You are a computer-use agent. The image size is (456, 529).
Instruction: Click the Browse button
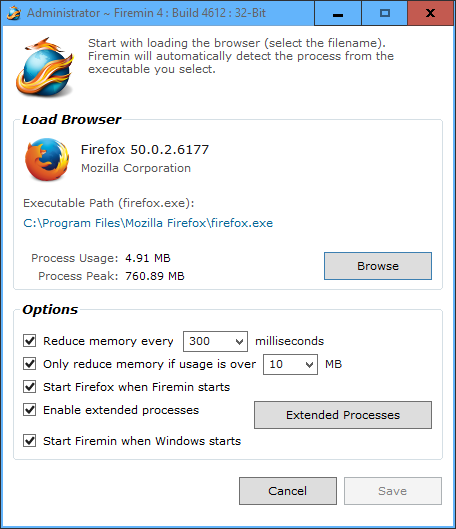click(x=378, y=266)
